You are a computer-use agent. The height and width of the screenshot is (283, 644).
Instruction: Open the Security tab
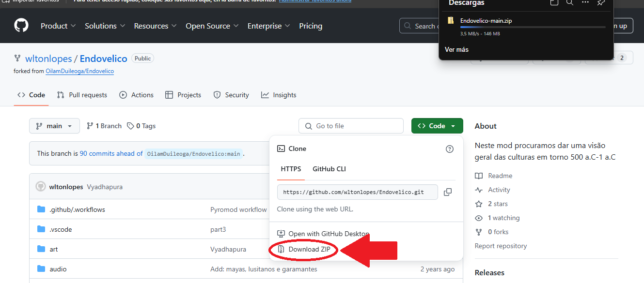(231, 95)
